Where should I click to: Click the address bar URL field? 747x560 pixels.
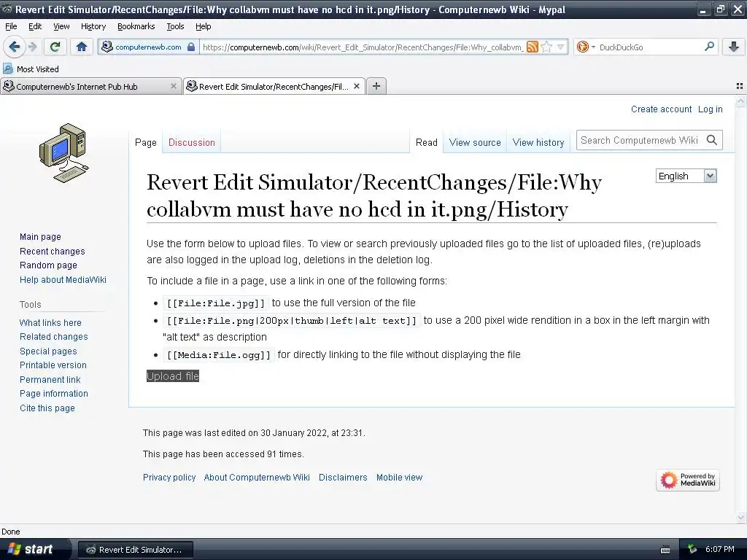pyautogui.click(x=362, y=47)
